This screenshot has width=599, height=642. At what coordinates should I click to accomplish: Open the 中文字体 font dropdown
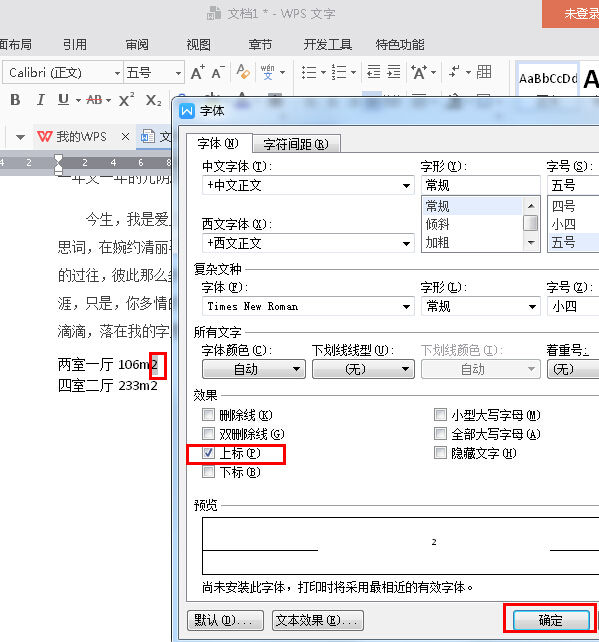point(308,185)
